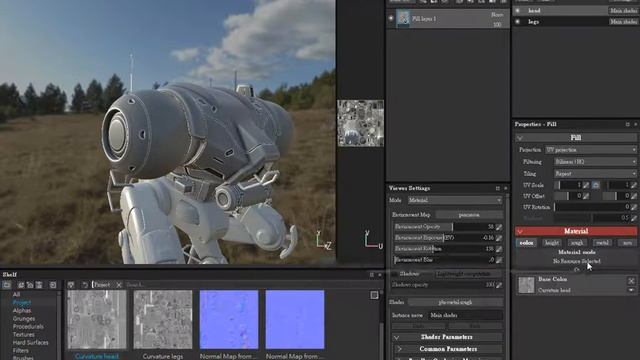
Task: Select the Filters category in Shelf
Action: (x=20, y=351)
